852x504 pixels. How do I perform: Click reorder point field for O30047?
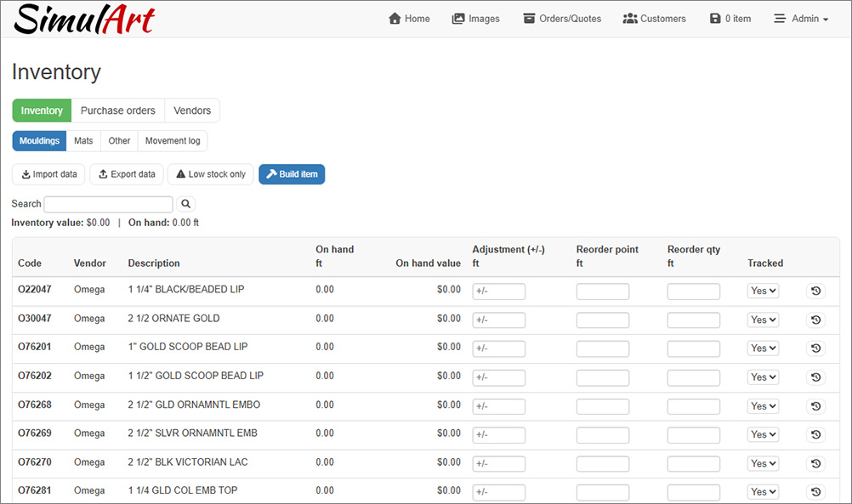click(603, 320)
